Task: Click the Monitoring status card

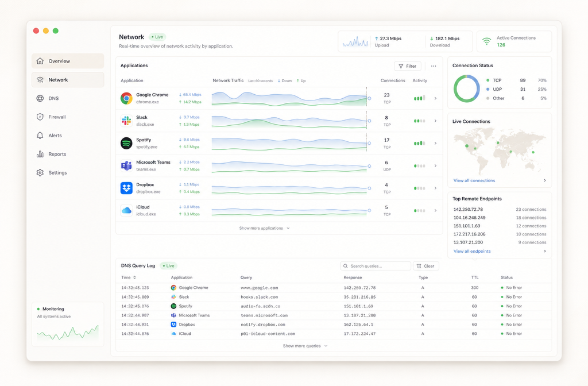Action: 68,324
